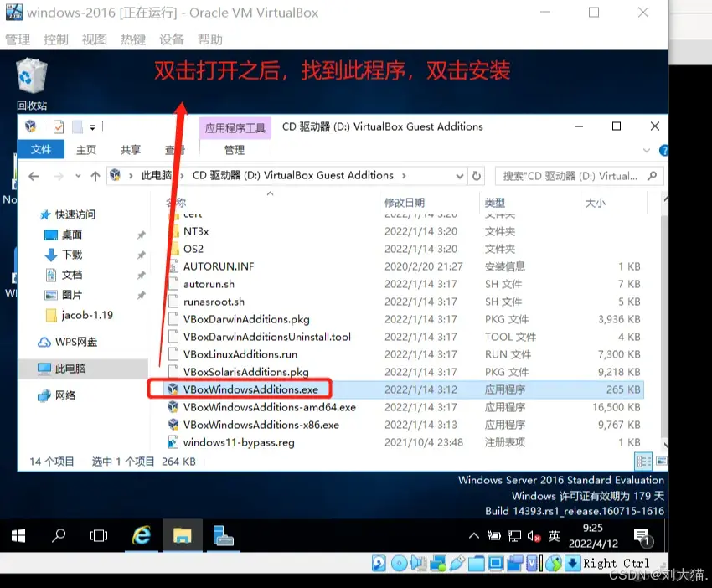Open the Windows Start menu
This screenshot has width=712, height=588.
pos(18,536)
